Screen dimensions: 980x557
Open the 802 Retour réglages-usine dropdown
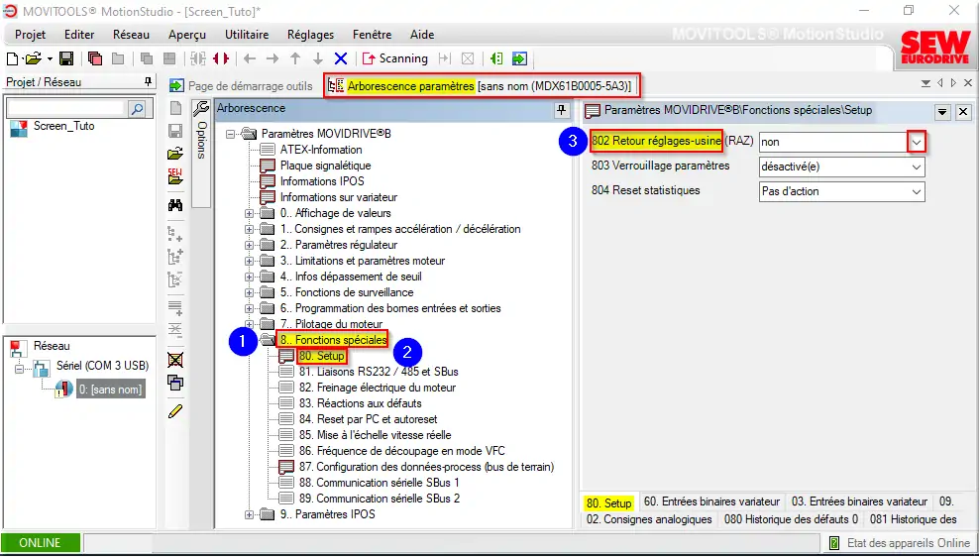(x=917, y=142)
